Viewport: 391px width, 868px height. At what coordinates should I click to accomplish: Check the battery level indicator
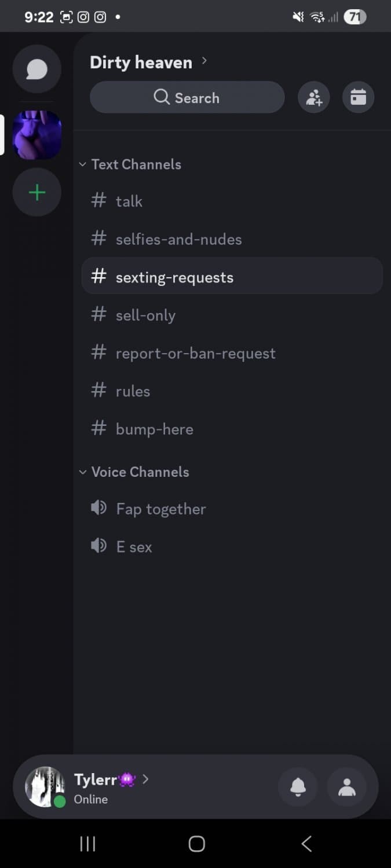pos(355,16)
